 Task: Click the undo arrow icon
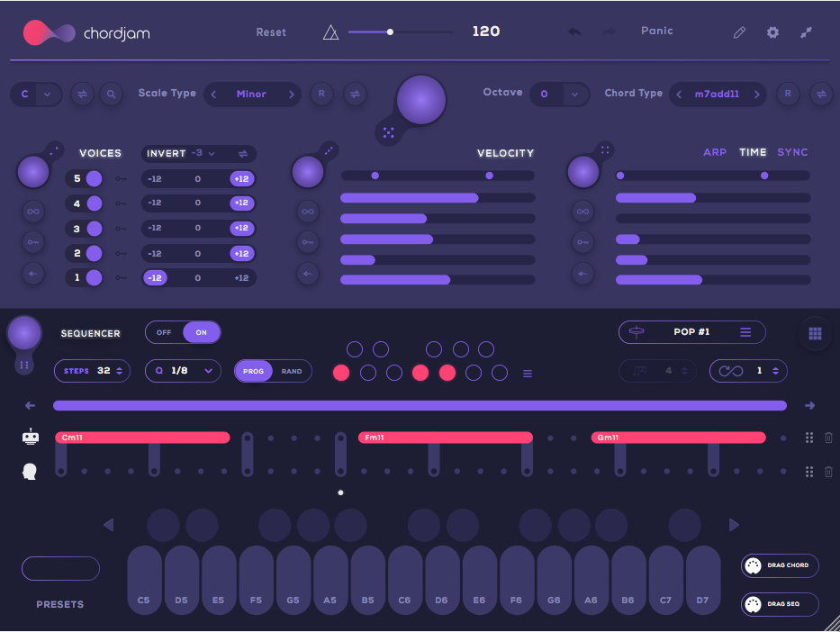(574, 32)
